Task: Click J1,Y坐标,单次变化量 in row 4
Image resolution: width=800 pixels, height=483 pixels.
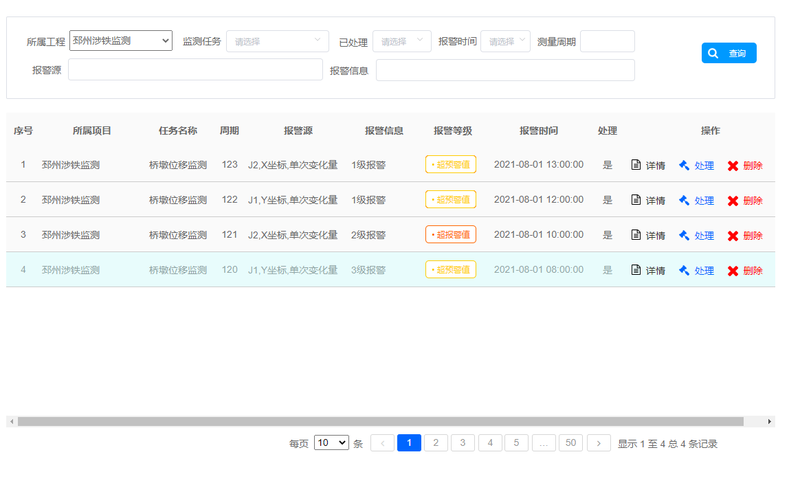Action: [293, 270]
